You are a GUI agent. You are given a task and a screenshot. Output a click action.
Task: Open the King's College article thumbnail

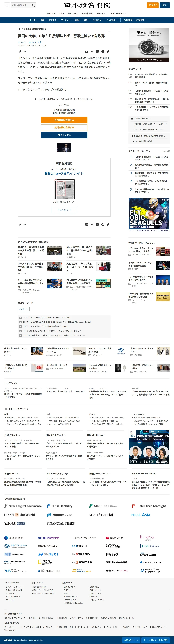pyautogui.click(x=55, y=250)
